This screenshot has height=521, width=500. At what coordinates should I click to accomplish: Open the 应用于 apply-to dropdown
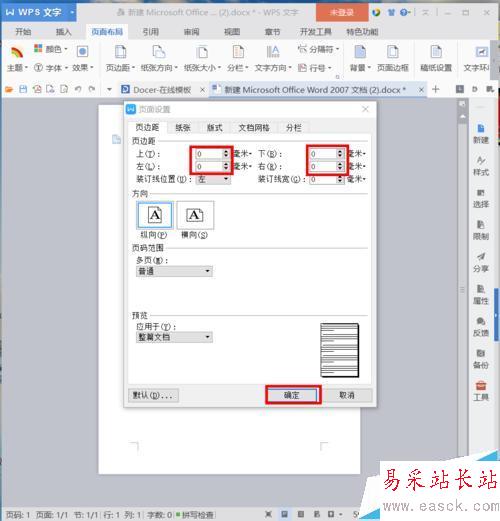[174, 337]
